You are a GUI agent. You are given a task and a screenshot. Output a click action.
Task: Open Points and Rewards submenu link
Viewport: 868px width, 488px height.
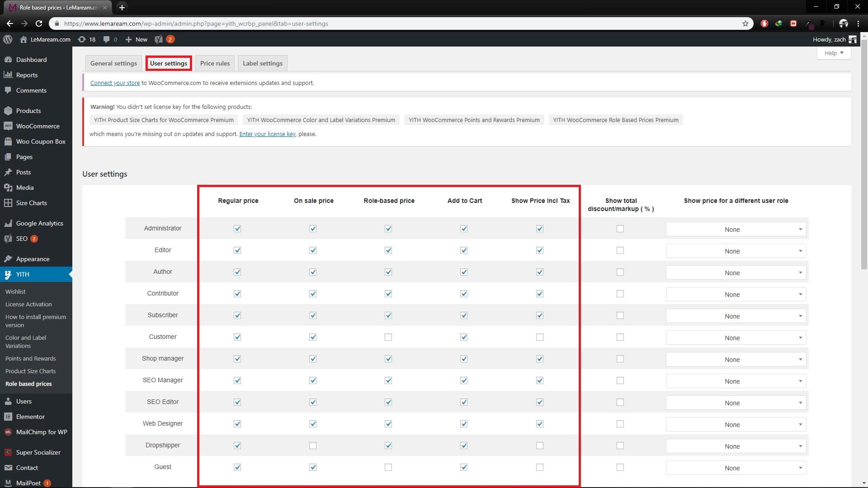coord(31,358)
